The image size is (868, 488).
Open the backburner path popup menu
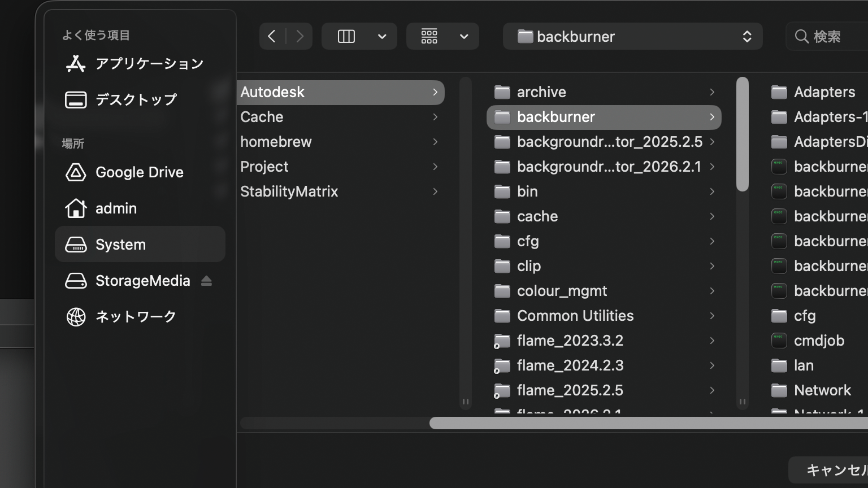tap(632, 37)
